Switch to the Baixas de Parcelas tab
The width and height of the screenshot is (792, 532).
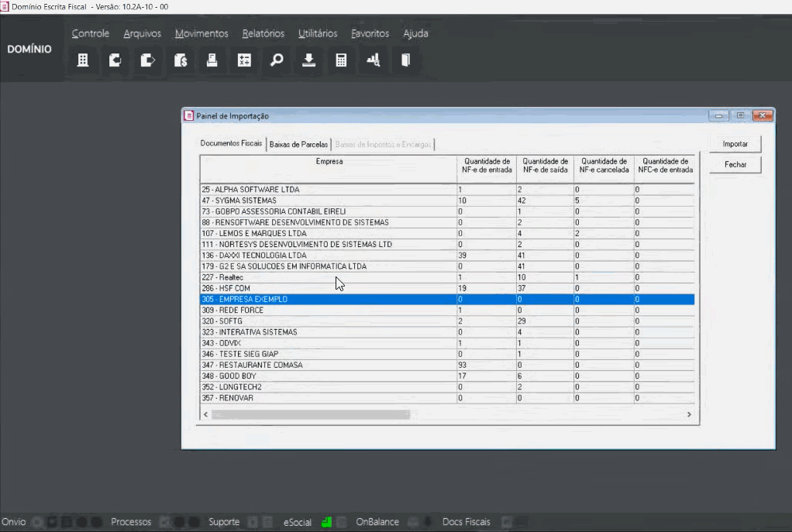click(298, 145)
